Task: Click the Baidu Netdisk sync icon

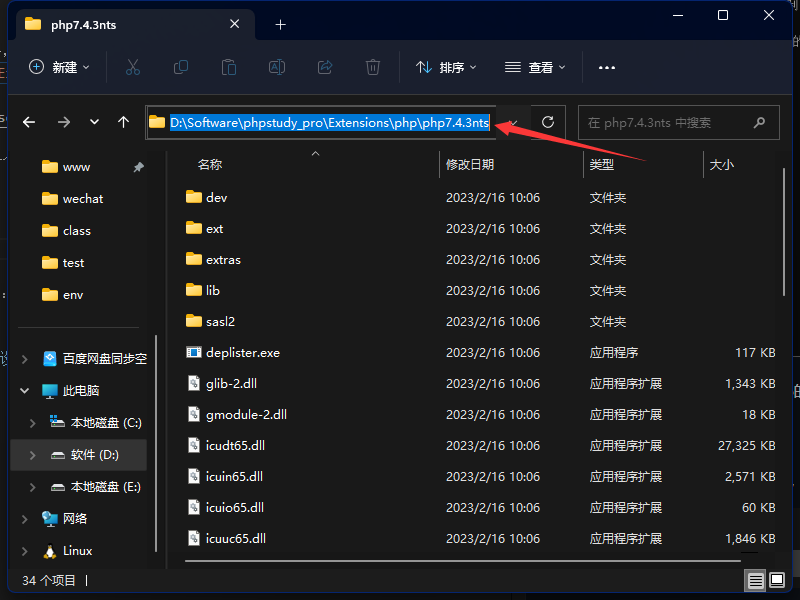Action: pos(49,359)
